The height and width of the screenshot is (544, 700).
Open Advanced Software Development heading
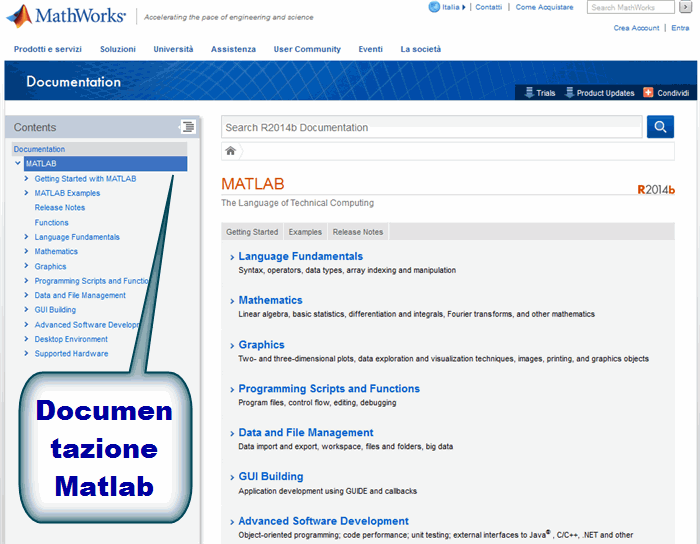[324, 521]
